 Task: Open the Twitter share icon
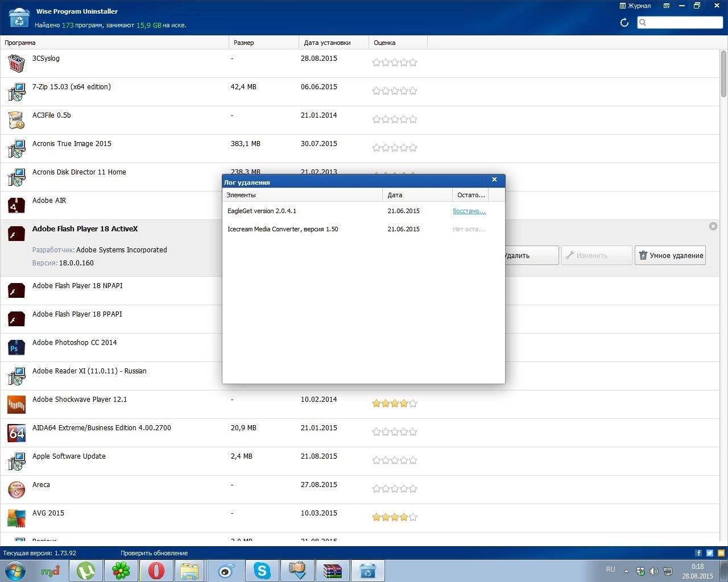pos(710,553)
